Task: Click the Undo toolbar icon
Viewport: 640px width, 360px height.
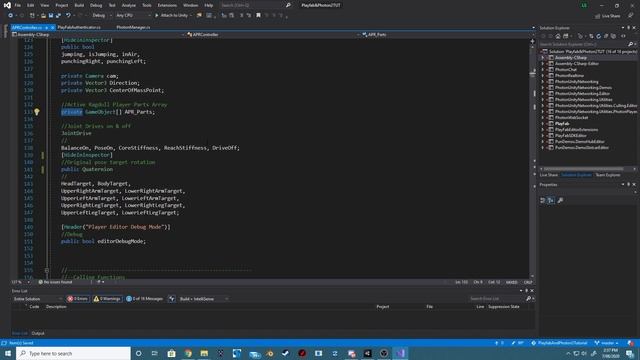Action: [x=68, y=16]
